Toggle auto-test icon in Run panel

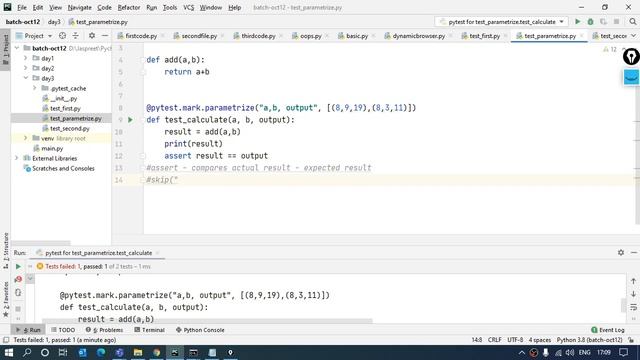click(18, 293)
